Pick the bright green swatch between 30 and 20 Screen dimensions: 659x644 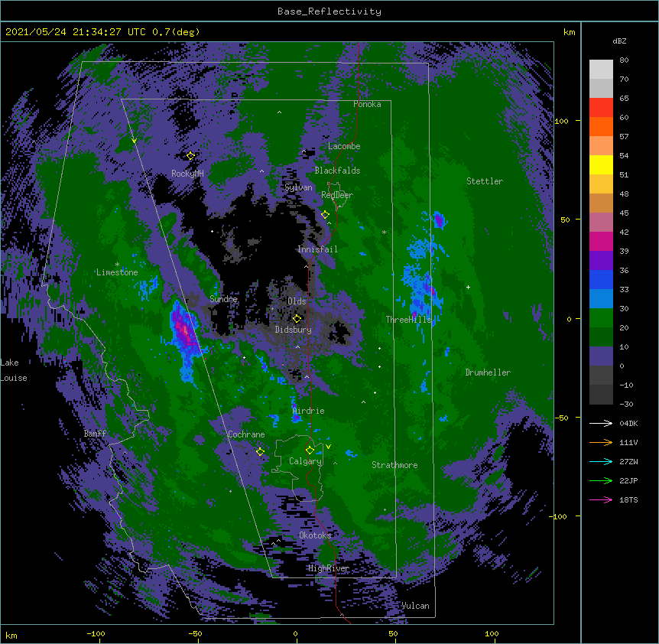point(601,318)
